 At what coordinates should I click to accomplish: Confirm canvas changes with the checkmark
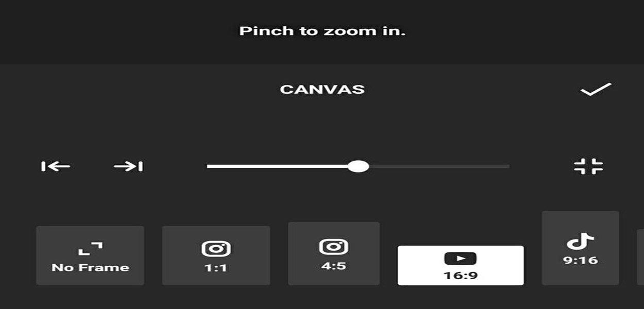[x=596, y=90]
